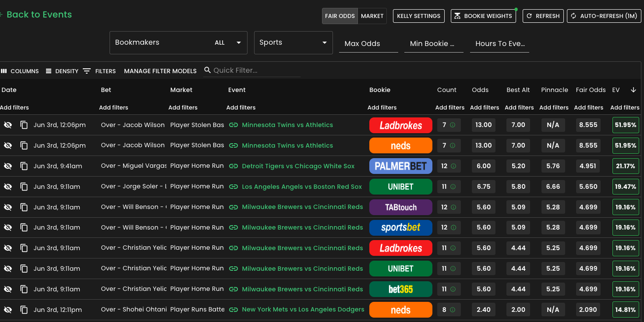The height and width of the screenshot is (322, 644).
Task: Click the PALMERBET bookie badge
Action: coord(400,166)
